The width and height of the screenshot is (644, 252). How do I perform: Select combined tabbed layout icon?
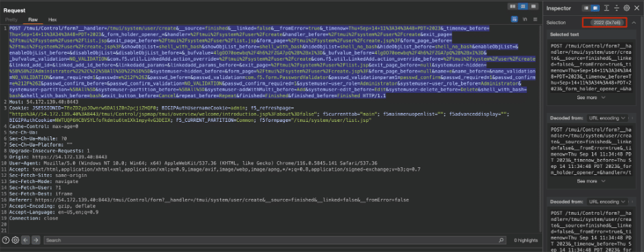(x=533, y=6)
